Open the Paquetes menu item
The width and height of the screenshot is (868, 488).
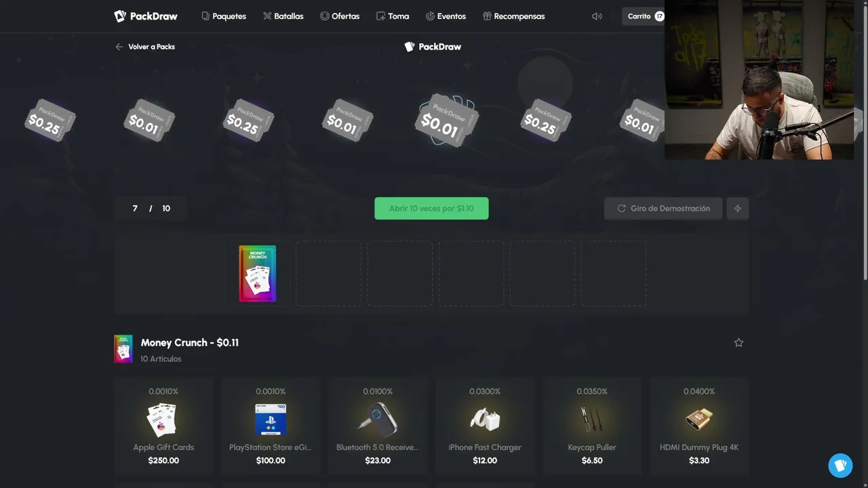click(x=224, y=16)
